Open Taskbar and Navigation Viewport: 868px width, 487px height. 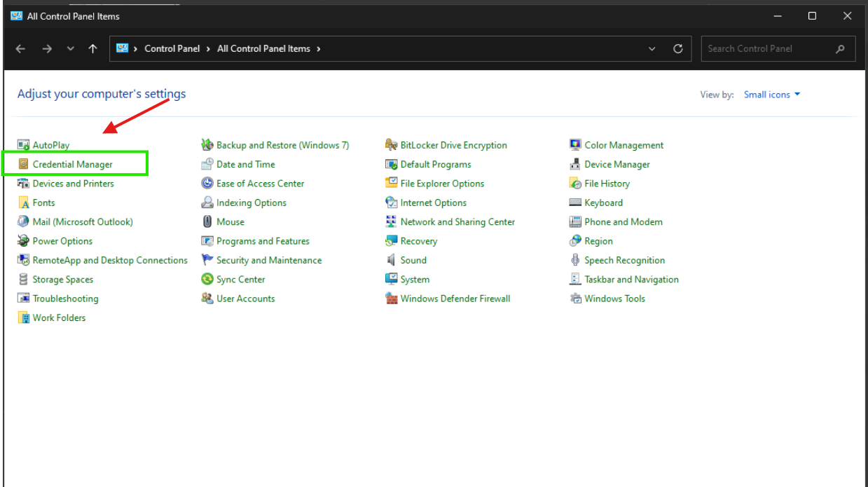click(632, 280)
